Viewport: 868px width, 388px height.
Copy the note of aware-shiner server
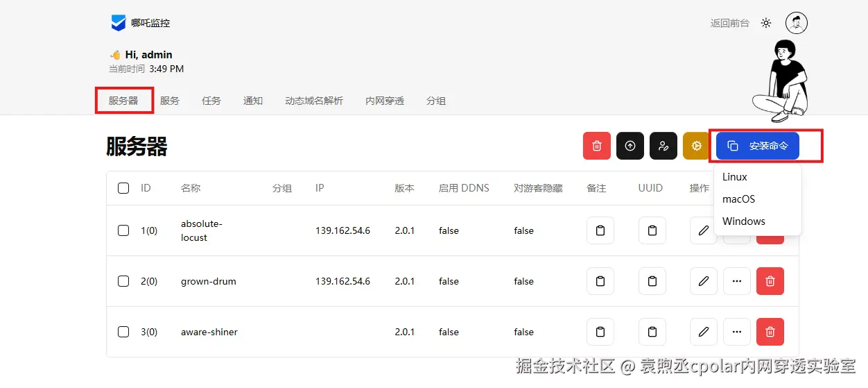[x=600, y=332]
